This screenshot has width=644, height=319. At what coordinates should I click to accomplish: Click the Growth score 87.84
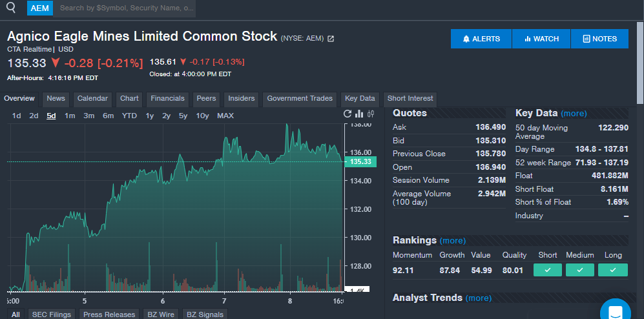tap(450, 271)
